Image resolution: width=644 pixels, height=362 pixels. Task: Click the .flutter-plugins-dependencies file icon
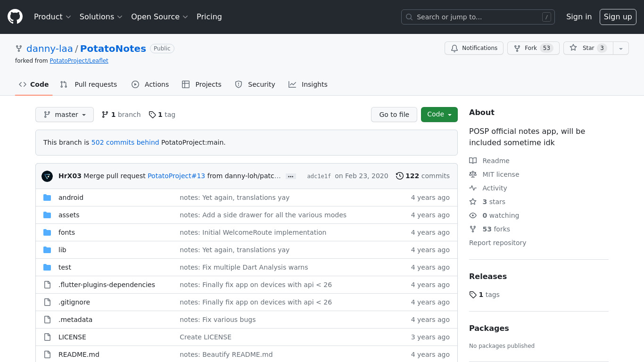point(47,285)
